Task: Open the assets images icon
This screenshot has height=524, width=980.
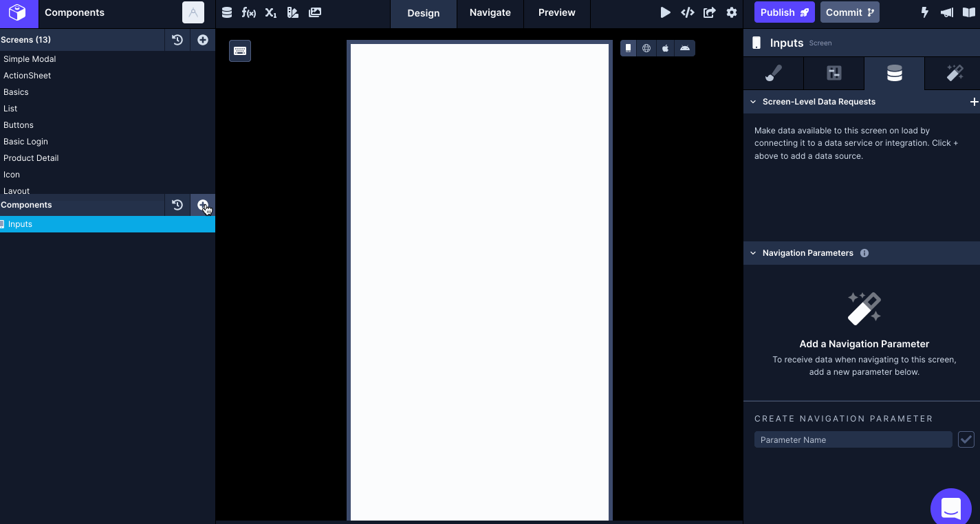Action: pos(315,12)
